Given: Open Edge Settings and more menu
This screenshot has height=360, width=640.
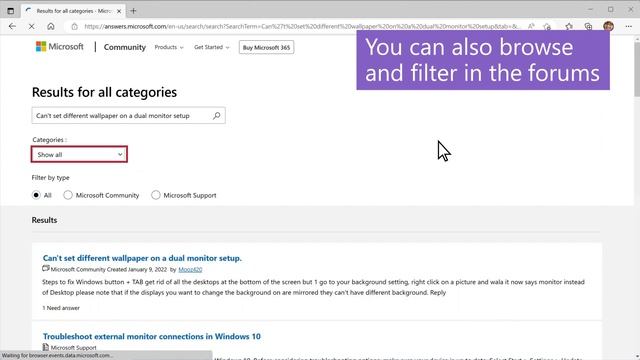Looking at the screenshot, I should tap(628, 27).
